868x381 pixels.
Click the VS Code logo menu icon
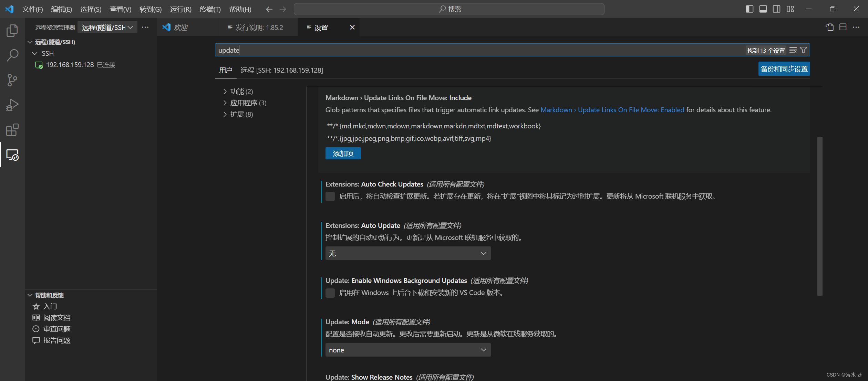[10, 9]
